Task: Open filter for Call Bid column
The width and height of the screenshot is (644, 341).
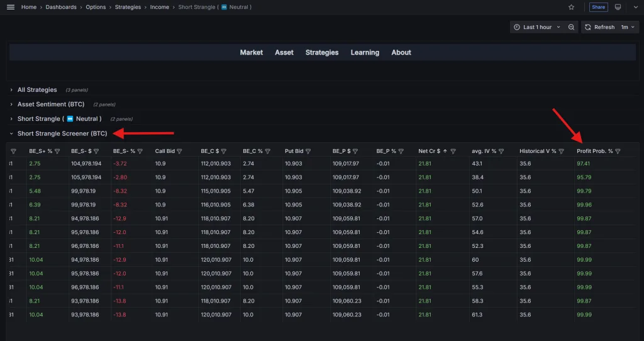Action: pyautogui.click(x=179, y=151)
